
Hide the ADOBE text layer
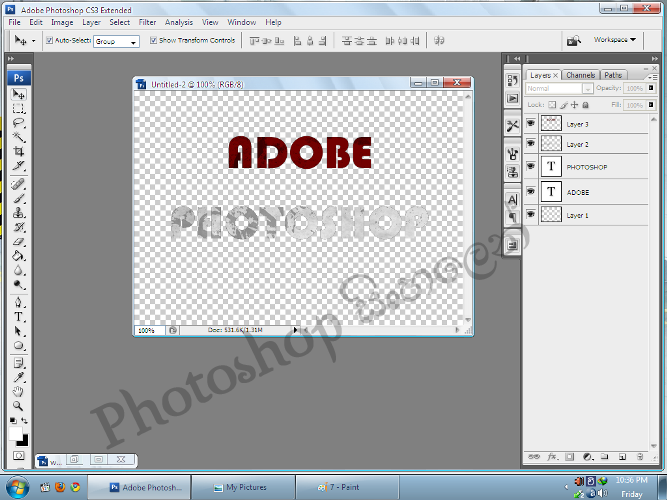[x=531, y=191]
